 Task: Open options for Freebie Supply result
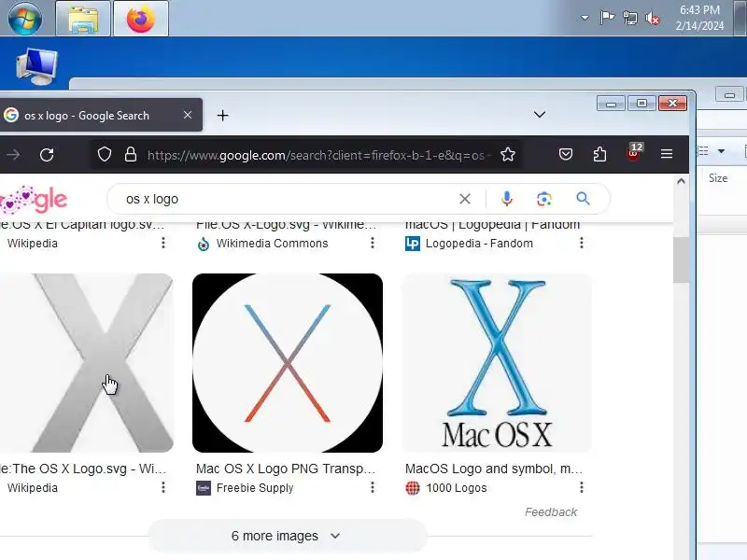click(x=372, y=487)
